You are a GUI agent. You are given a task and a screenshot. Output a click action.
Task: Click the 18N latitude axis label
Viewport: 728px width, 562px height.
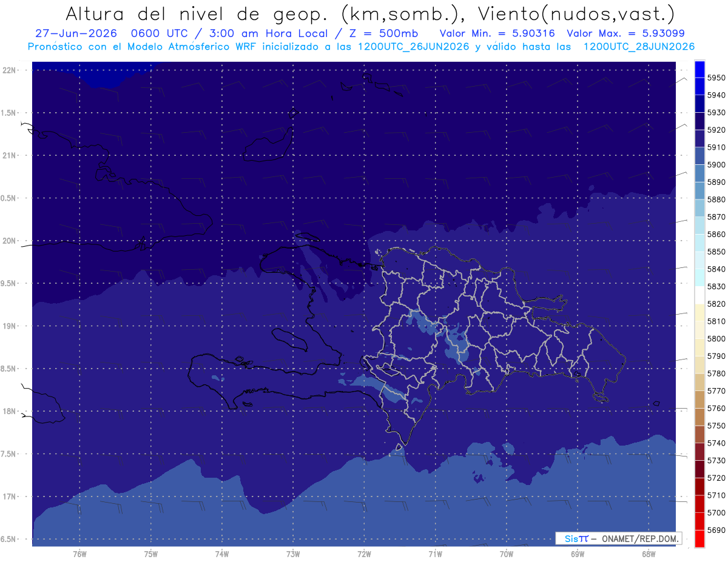coord(9,411)
